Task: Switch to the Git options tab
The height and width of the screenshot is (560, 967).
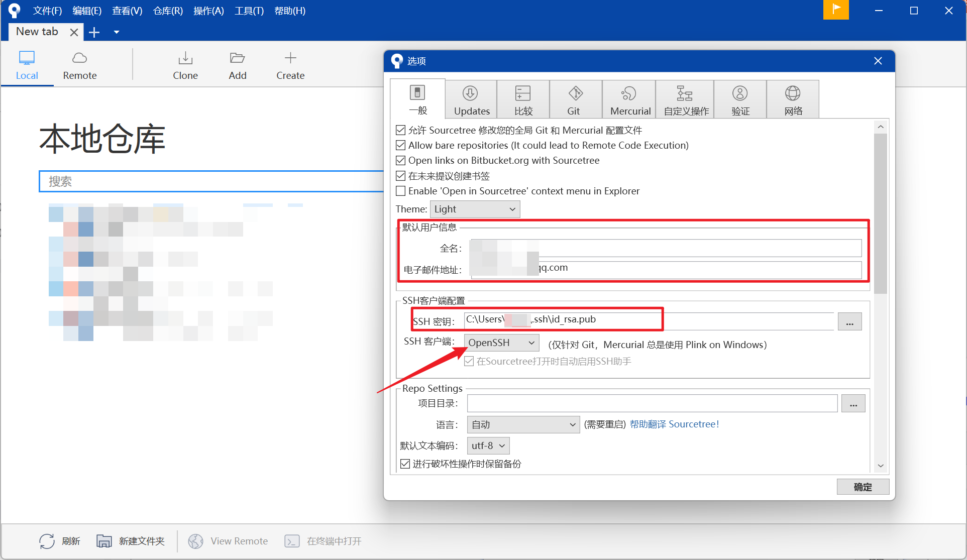Action: pyautogui.click(x=575, y=100)
